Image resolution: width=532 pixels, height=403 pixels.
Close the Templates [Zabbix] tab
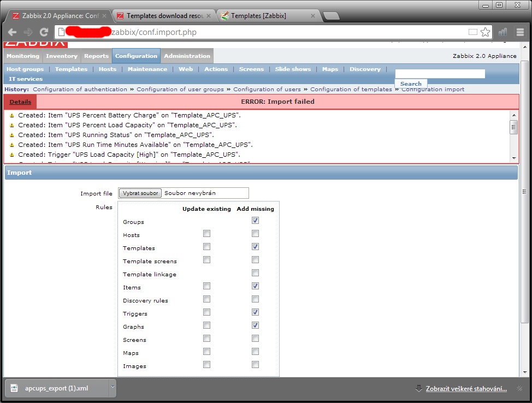[313, 16]
